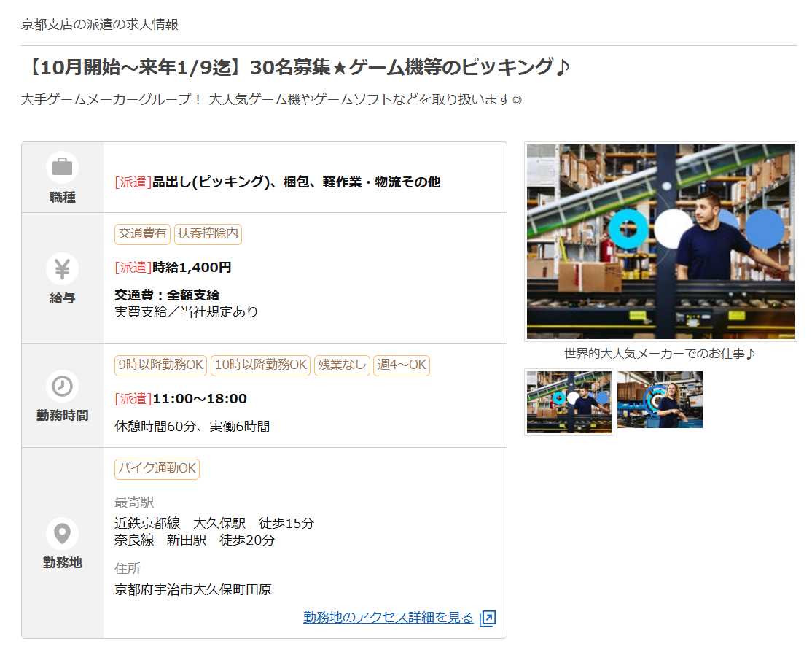Click the briefcase job type icon
This screenshot has width=812, height=660.
[x=62, y=167]
